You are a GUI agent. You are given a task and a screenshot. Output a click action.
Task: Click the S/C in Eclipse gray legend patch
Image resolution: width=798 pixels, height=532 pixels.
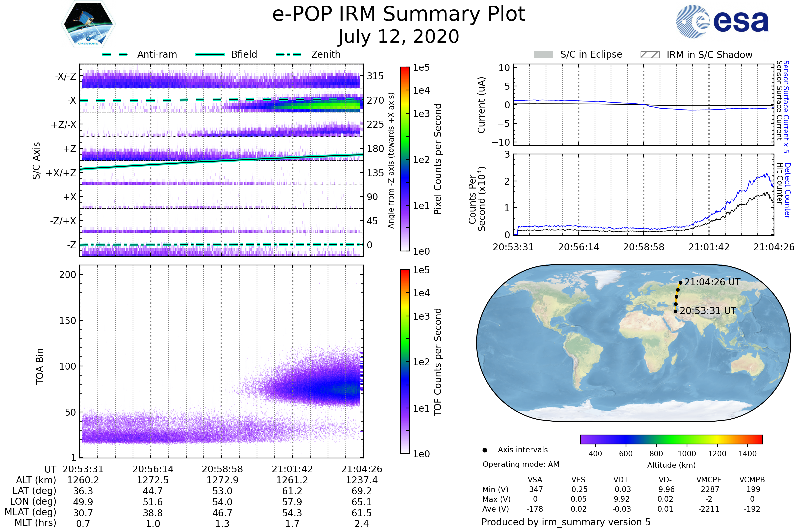pyautogui.click(x=543, y=55)
